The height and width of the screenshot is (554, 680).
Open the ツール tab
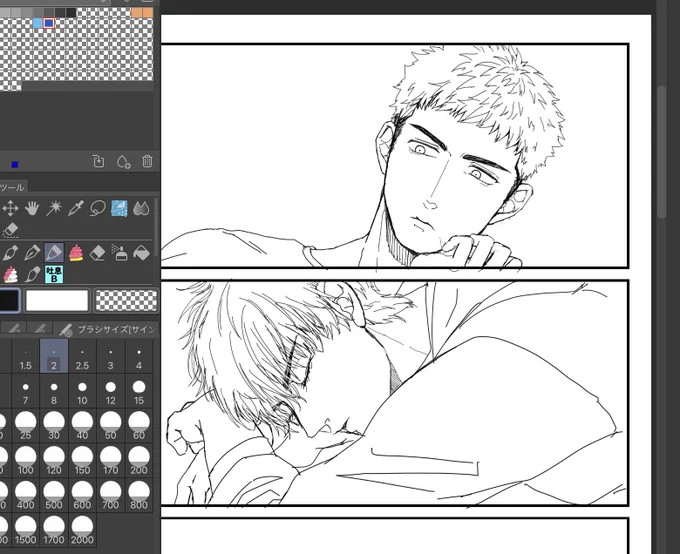12,187
